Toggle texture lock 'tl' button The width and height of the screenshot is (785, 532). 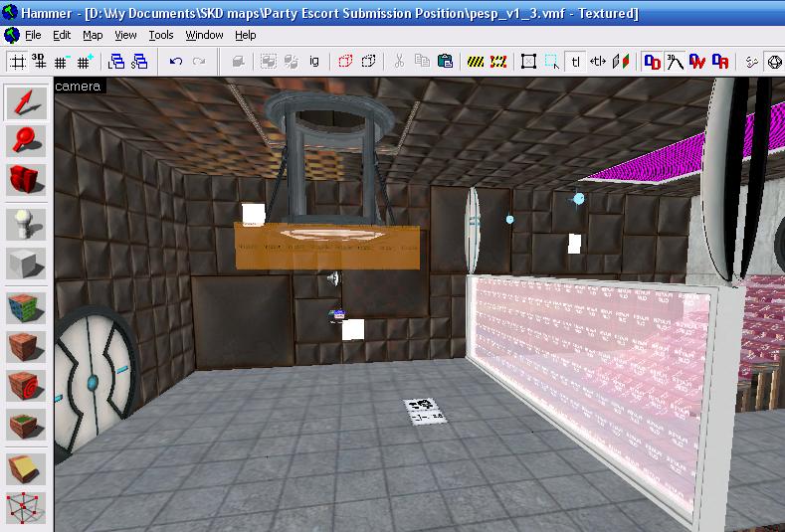click(575, 62)
